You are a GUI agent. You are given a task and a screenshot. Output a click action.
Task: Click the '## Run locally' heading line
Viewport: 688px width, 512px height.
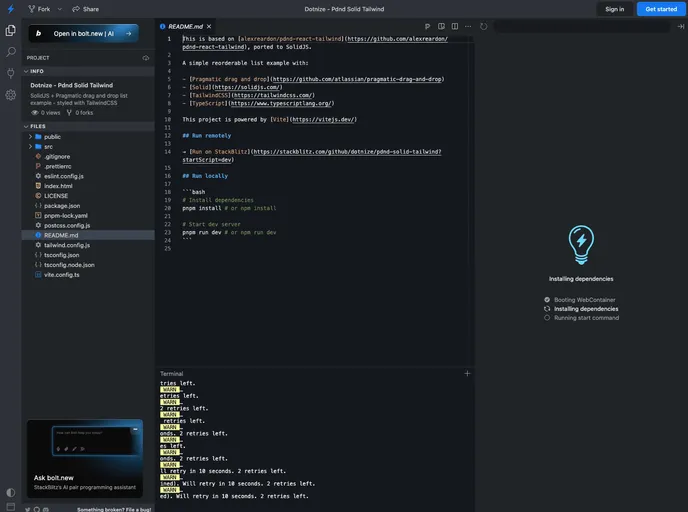click(205, 176)
